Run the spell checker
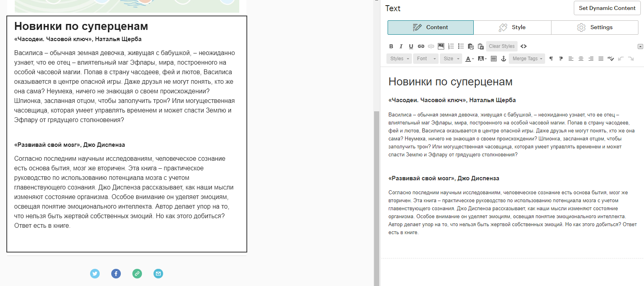 (x=611, y=59)
